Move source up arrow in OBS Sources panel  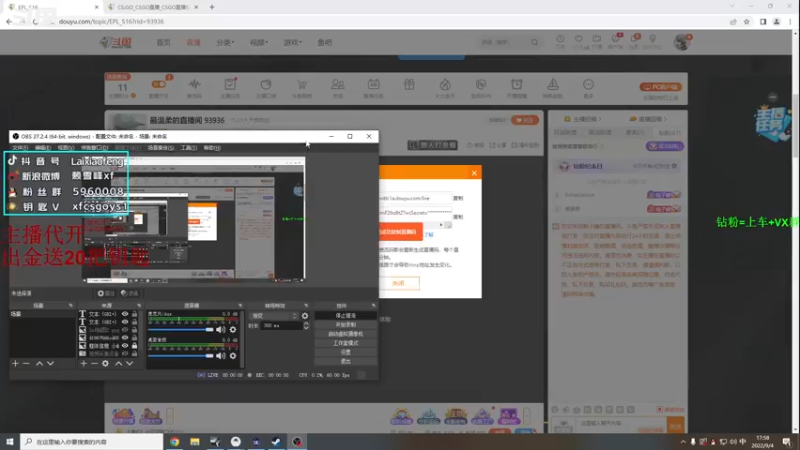pyautogui.click(x=118, y=363)
